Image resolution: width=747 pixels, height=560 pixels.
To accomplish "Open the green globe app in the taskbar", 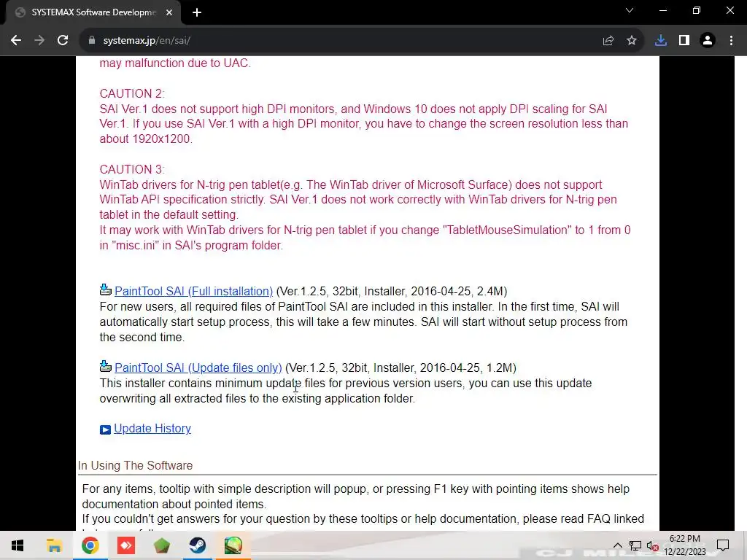I will [233, 545].
